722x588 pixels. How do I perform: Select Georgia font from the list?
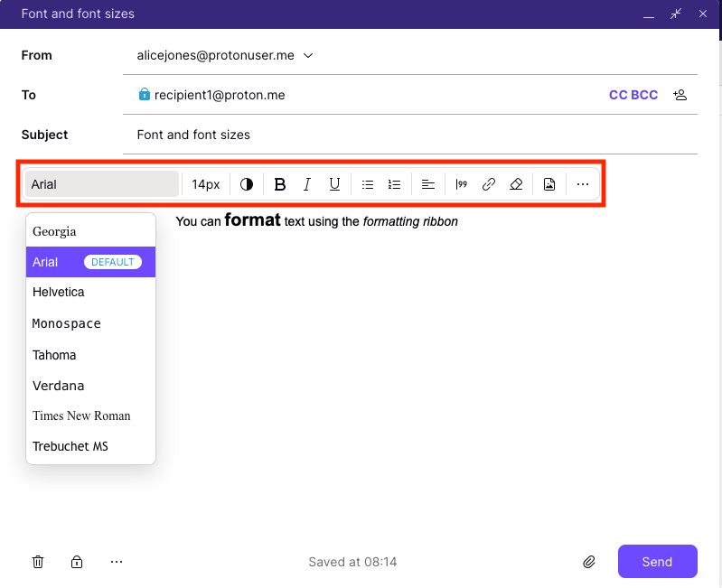tap(90, 231)
